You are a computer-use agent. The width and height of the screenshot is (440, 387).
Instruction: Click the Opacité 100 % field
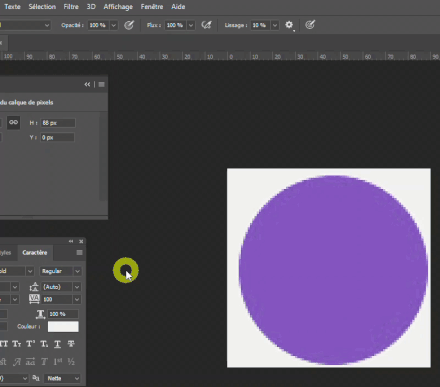point(99,25)
